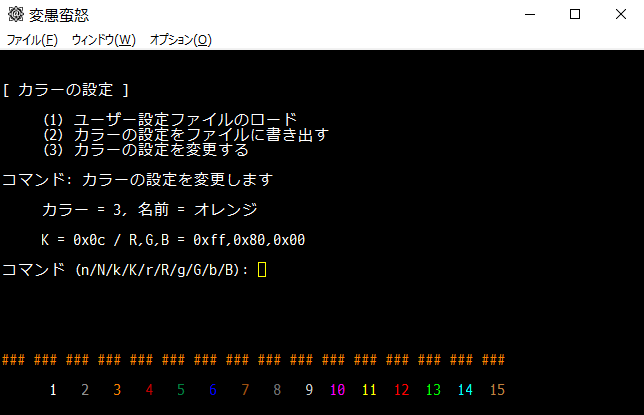The width and height of the screenshot is (644, 415).
Task: Click color number 8 in dark gray
Action: (277, 390)
